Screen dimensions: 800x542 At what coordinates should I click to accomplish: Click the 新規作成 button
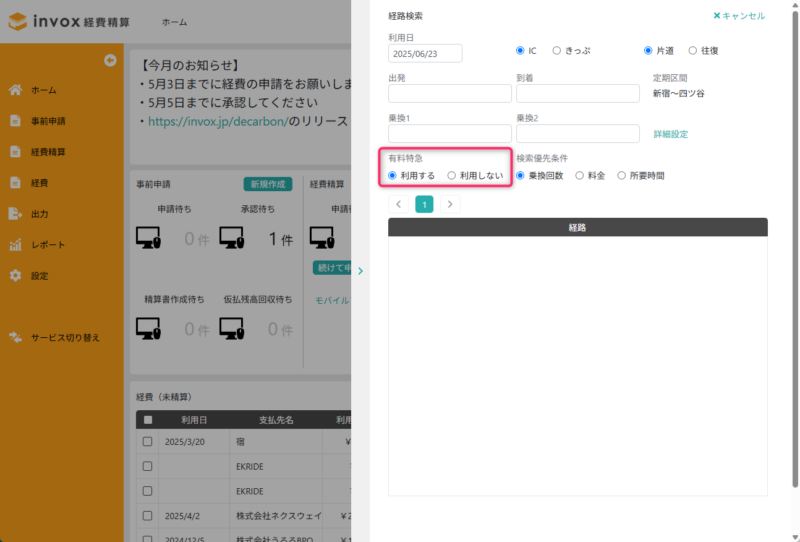point(268,184)
